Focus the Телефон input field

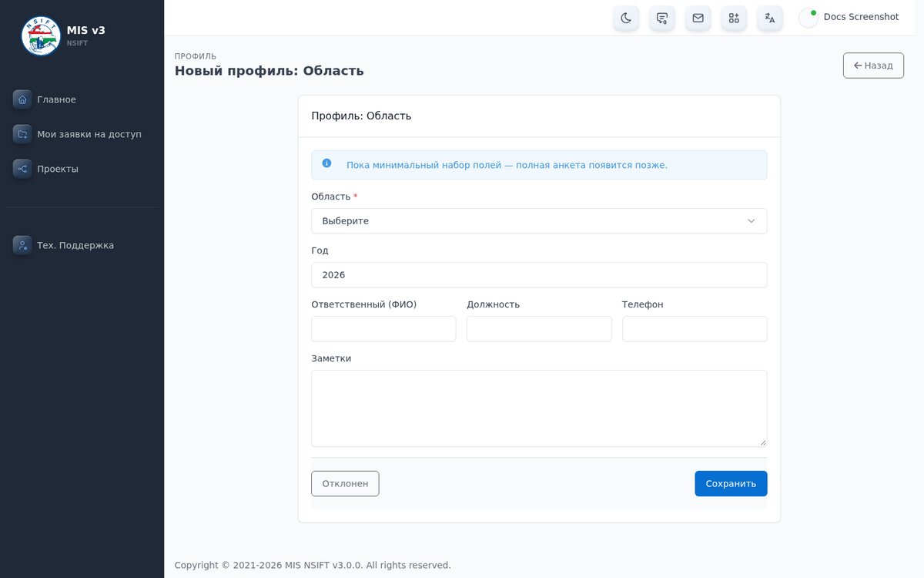695,329
